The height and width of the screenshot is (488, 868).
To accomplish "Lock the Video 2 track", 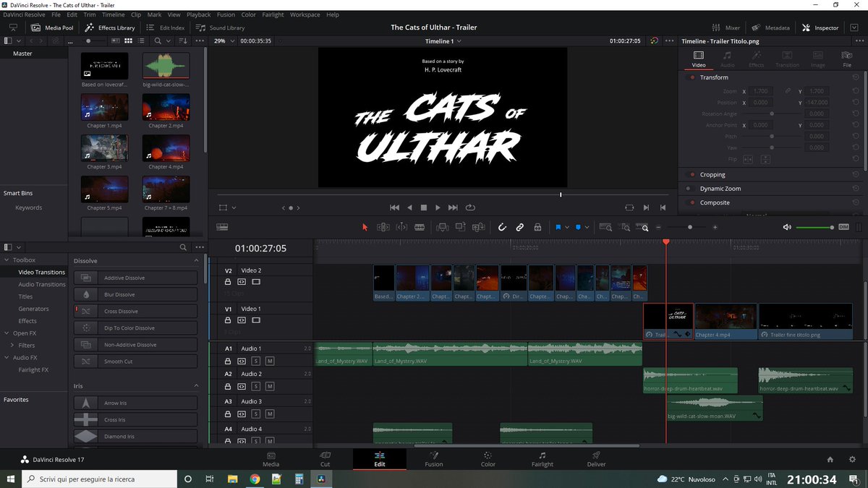I will click(228, 282).
